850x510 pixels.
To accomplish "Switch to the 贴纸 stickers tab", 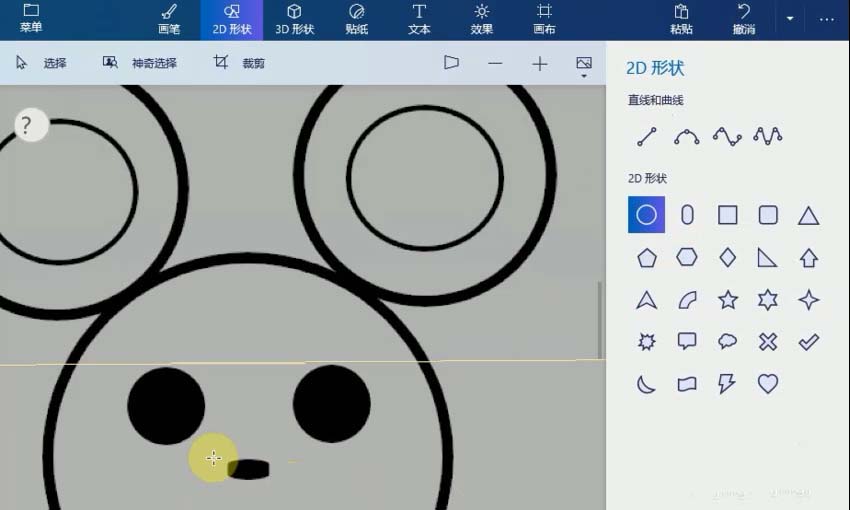I will click(357, 20).
